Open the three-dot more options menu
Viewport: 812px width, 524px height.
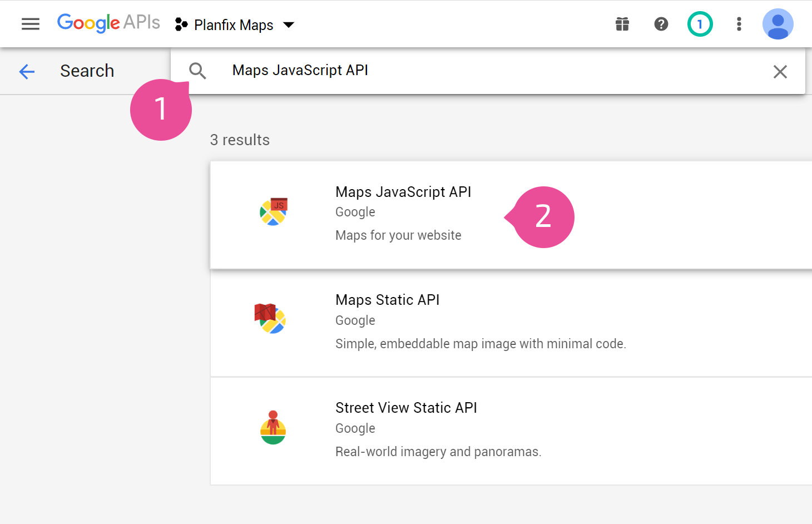[x=739, y=24]
